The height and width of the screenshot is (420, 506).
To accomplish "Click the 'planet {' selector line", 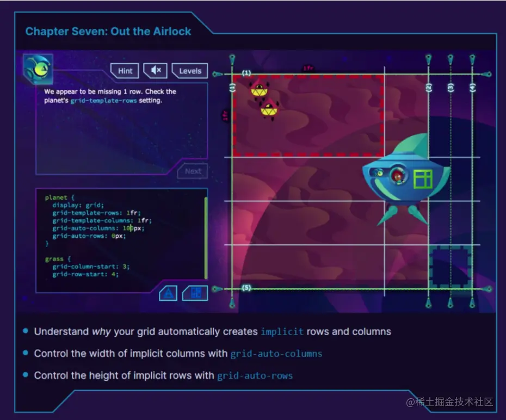I will tap(59, 197).
